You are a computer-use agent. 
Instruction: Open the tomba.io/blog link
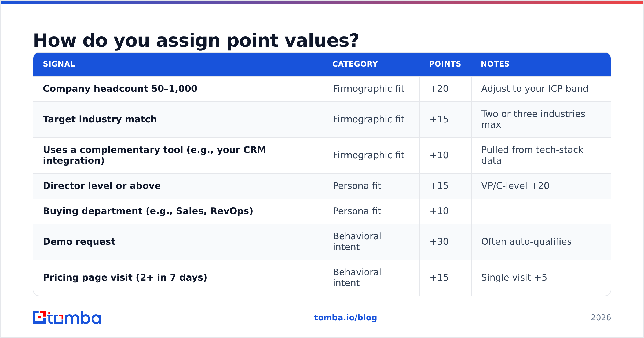[x=346, y=318]
